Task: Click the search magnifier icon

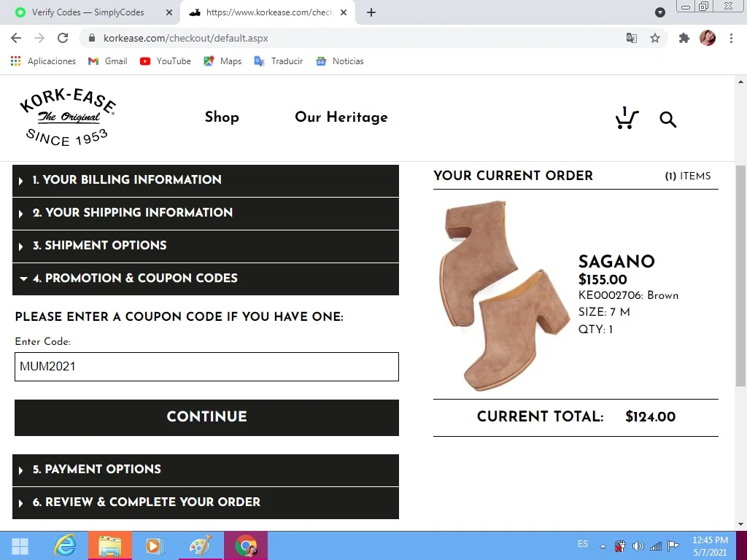Action: tap(668, 119)
